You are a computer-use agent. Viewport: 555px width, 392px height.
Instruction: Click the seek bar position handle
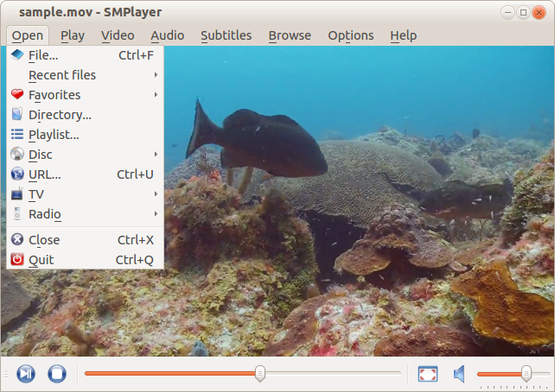(x=259, y=373)
